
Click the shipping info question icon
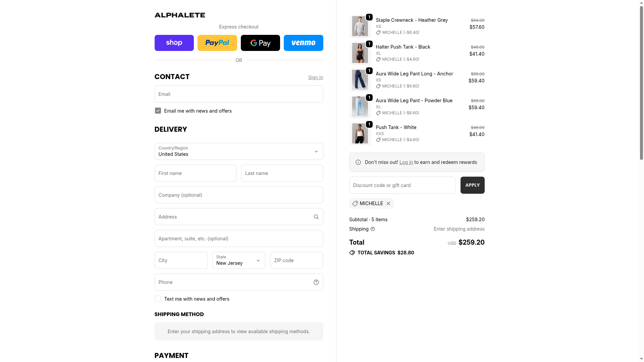373,229
